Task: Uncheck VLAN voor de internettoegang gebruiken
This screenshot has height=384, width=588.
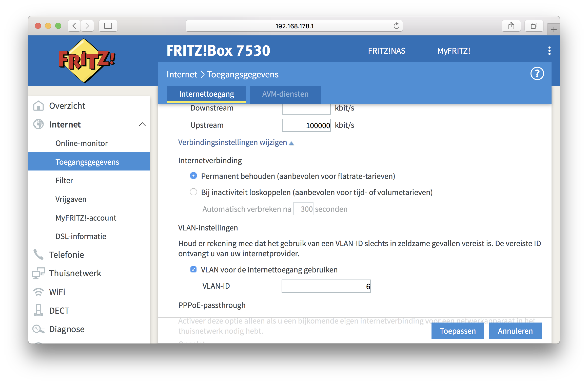Action: (193, 270)
